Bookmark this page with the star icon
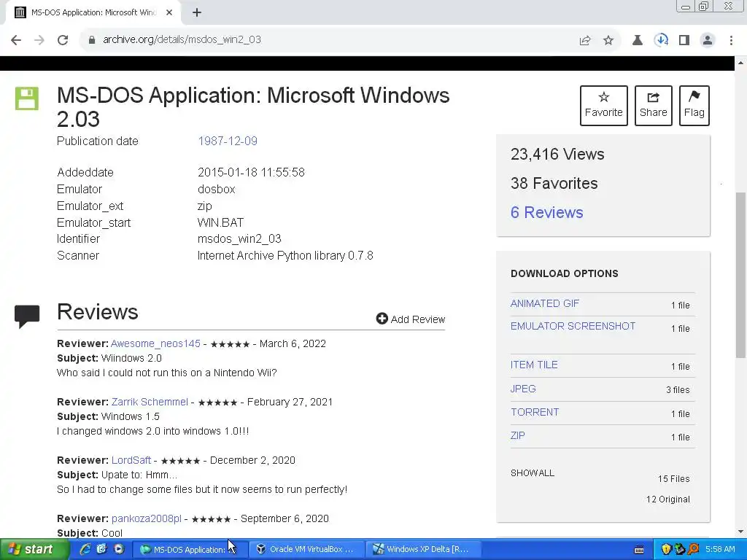Viewport: 747px width, 560px height. 608,41
